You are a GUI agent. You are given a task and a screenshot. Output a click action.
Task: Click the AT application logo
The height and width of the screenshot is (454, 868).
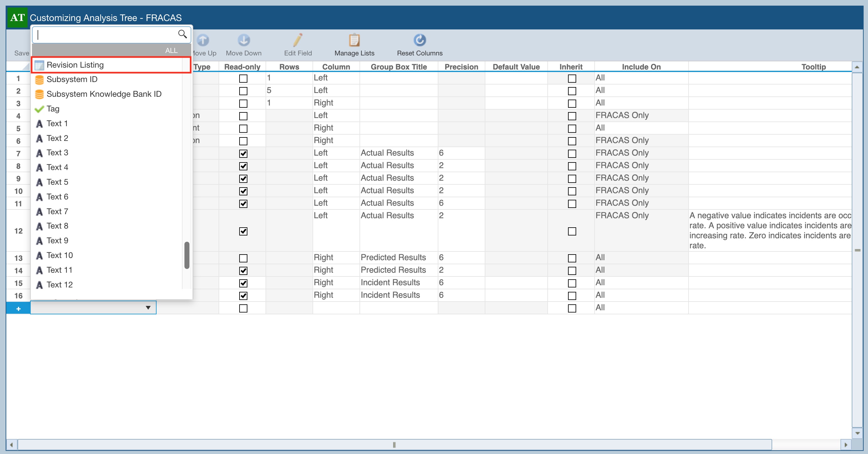click(17, 18)
